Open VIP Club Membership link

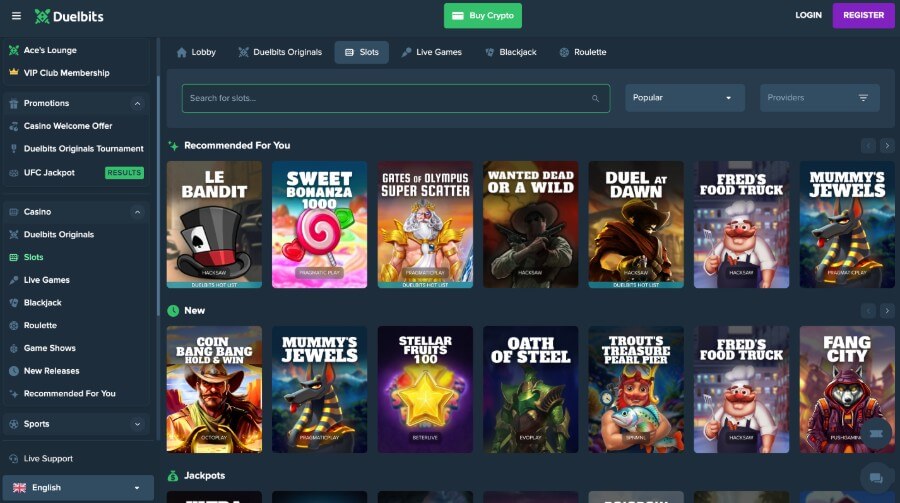[x=67, y=73]
